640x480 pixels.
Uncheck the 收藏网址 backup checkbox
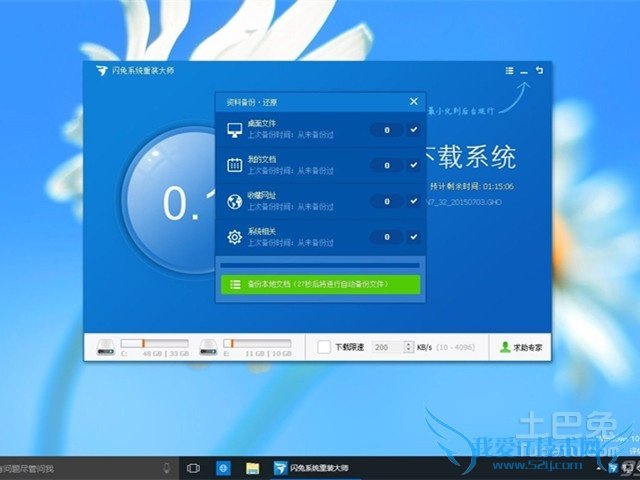click(x=413, y=201)
